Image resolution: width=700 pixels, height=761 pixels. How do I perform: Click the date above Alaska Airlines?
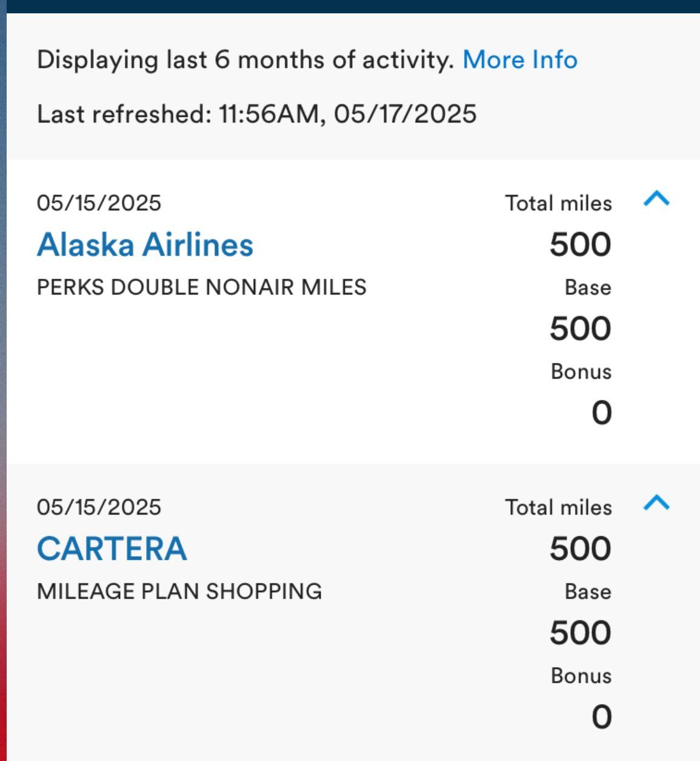pyautogui.click(x=99, y=203)
